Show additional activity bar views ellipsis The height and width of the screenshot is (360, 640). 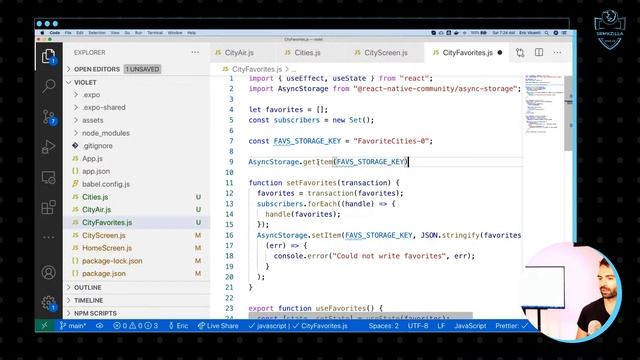tap(49, 237)
